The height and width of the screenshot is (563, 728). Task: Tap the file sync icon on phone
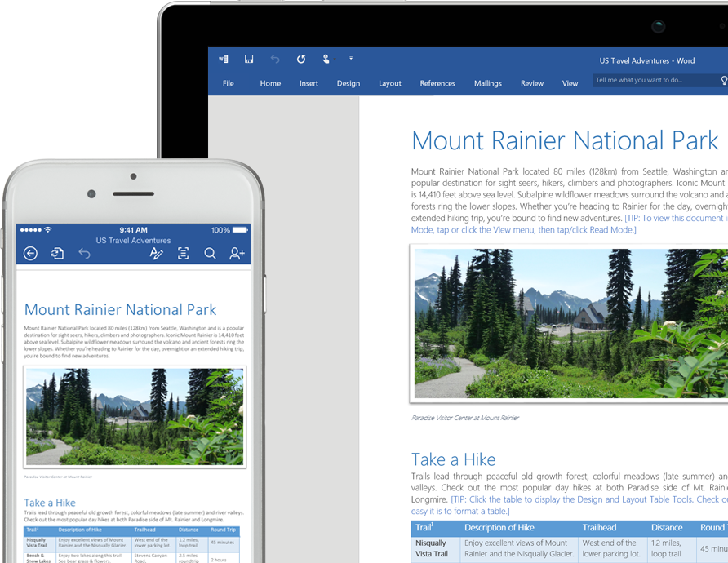pyautogui.click(x=57, y=254)
